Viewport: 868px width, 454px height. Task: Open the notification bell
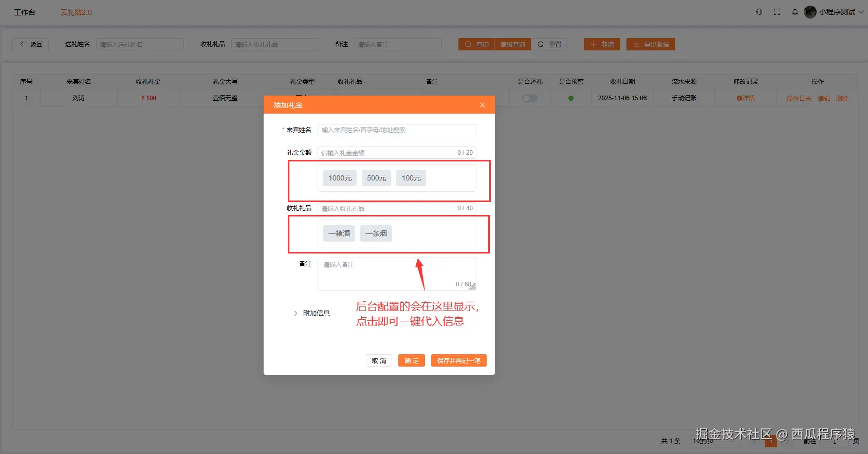[x=795, y=12]
